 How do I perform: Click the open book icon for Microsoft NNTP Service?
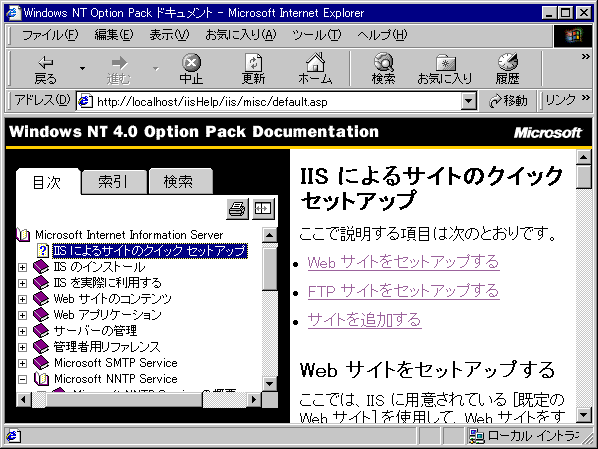tap(41, 379)
